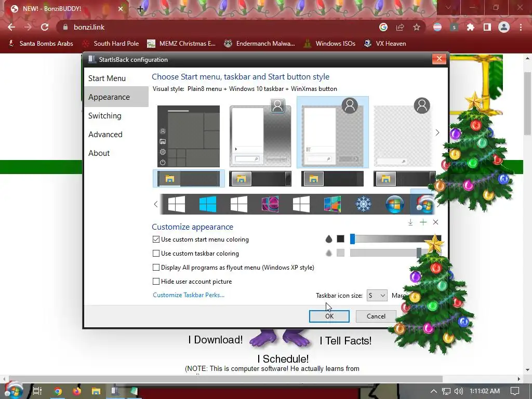
Task: Open a new Chrome tab
Action: (140, 9)
